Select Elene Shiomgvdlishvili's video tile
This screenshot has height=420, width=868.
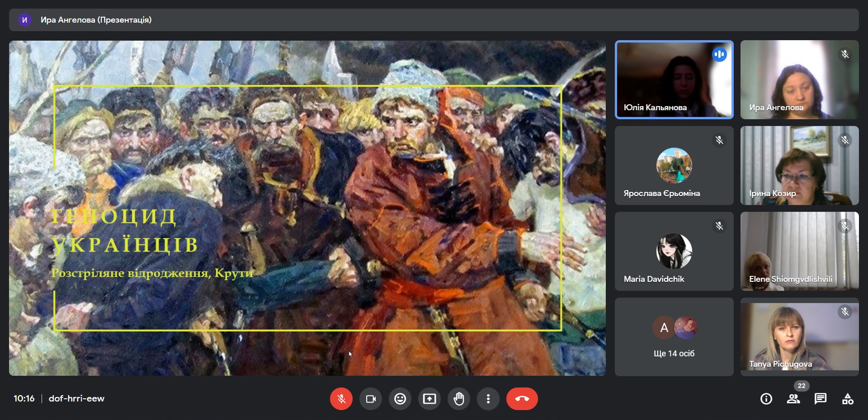click(800, 251)
